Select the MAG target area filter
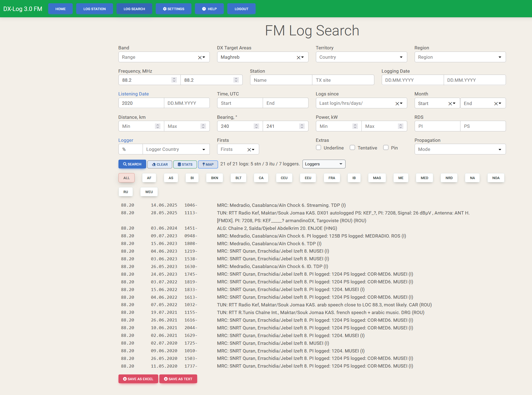Image resolution: width=532 pixels, height=395 pixels. point(377,178)
